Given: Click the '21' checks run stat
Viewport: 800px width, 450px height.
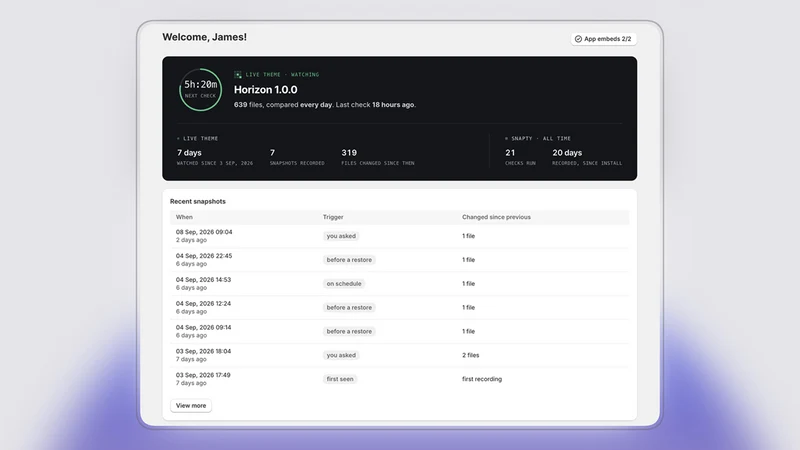Looking at the screenshot, I should pos(510,153).
